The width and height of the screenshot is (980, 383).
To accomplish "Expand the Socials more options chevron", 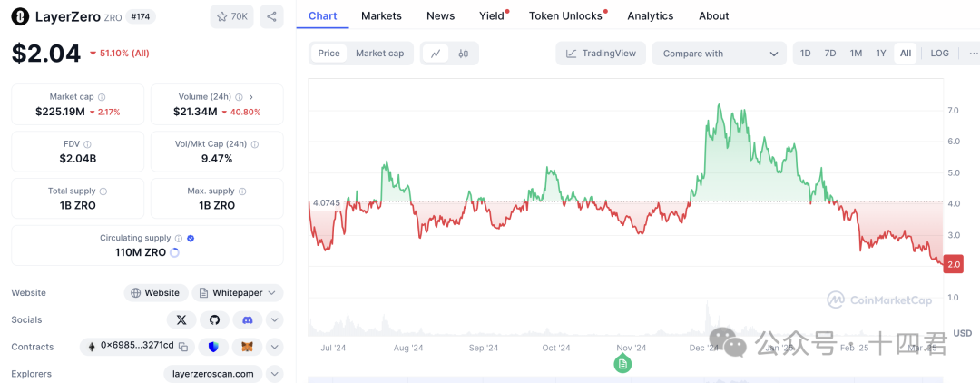I will 275,319.
